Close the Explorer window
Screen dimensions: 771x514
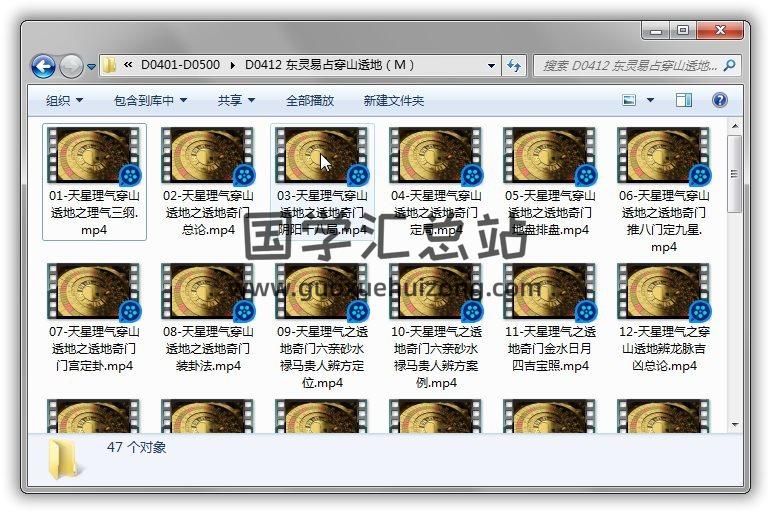point(720,30)
